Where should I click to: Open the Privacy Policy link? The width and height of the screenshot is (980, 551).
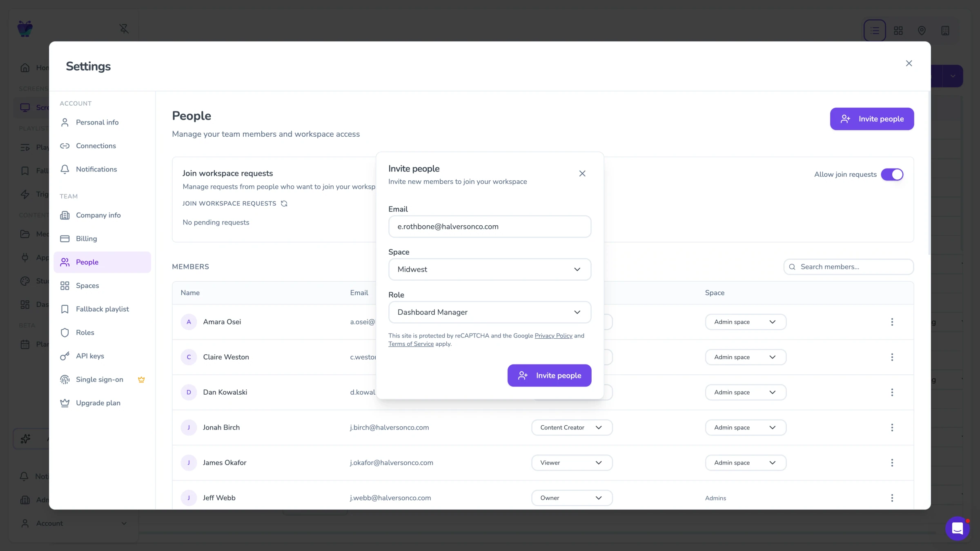click(x=553, y=335)
